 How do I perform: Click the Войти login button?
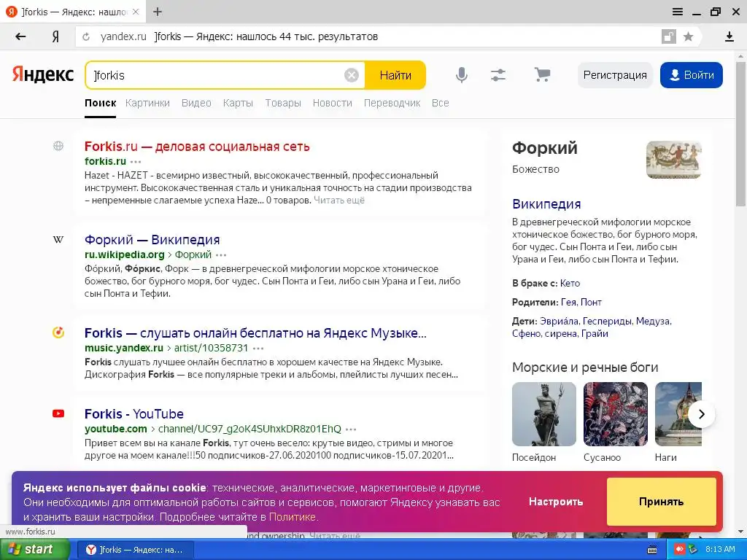point(692,75)
